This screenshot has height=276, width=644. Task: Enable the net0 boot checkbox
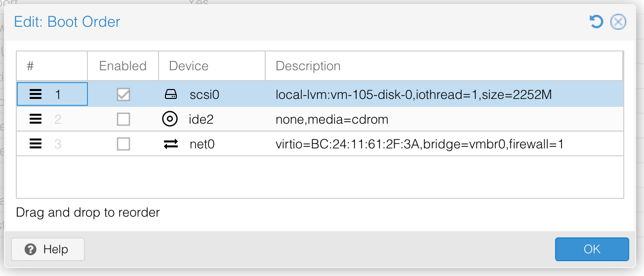(x=123, y=144)
